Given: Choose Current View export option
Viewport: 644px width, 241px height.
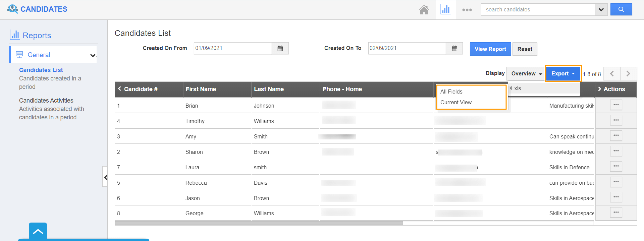Looking at the screenshot, I should (x=456, y=102).
